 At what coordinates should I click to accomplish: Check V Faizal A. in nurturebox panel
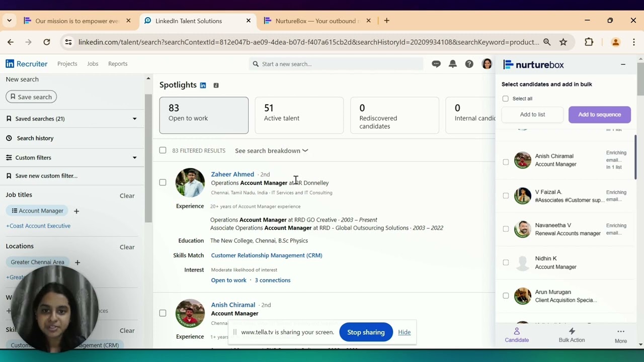506,196
